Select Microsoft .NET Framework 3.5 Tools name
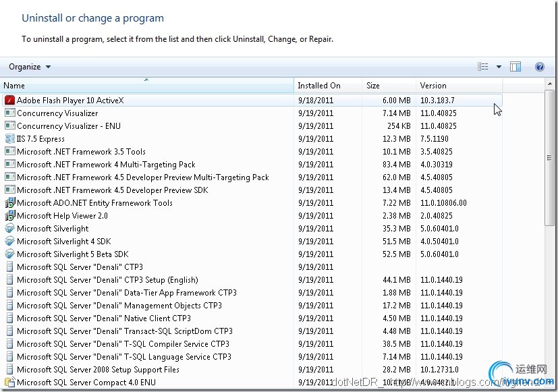Image resolution: width=558 pixels, height=392 pixels. pos(81,152)
